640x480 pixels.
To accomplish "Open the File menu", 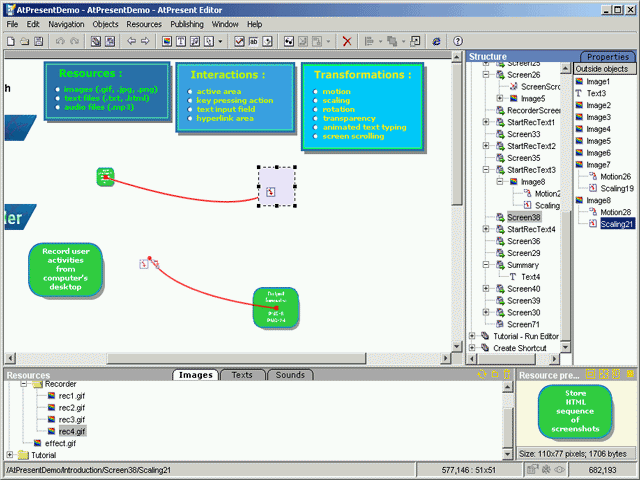I will click(x=12, y=24).
